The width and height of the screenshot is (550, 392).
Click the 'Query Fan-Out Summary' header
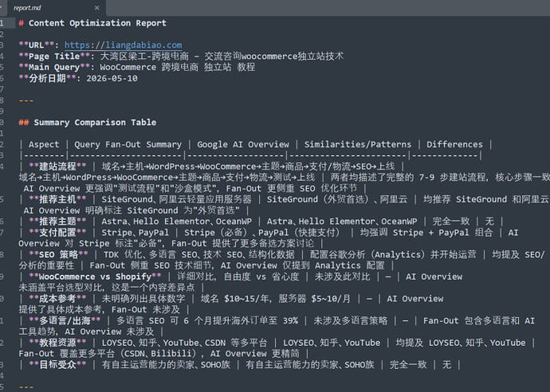point(128,144)
